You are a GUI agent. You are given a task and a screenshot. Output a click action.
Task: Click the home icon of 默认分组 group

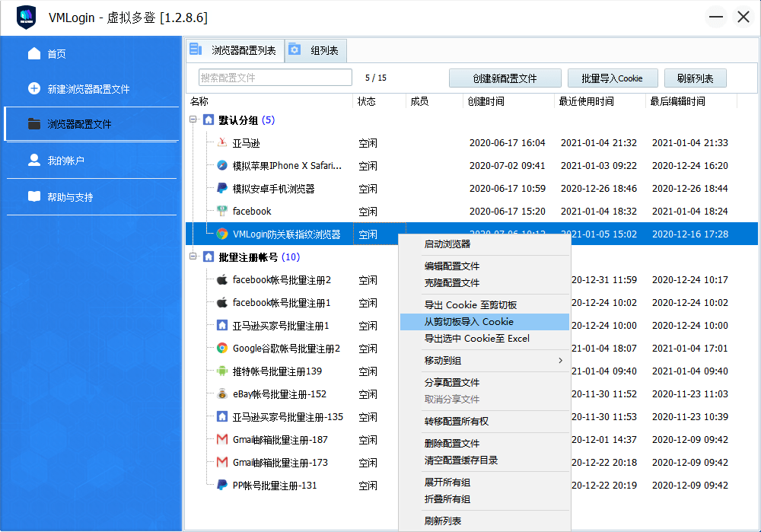click(209, 119)
